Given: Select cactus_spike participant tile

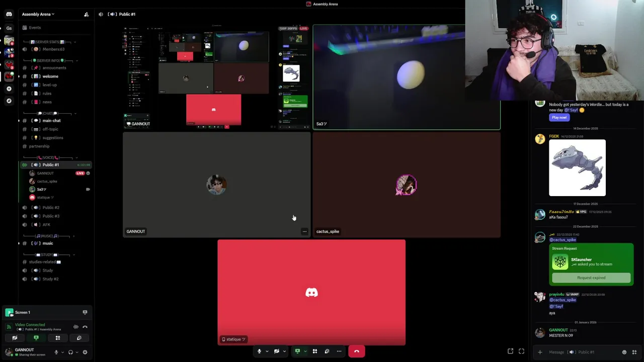Looking at the screenshot, I should coord(407,185).
